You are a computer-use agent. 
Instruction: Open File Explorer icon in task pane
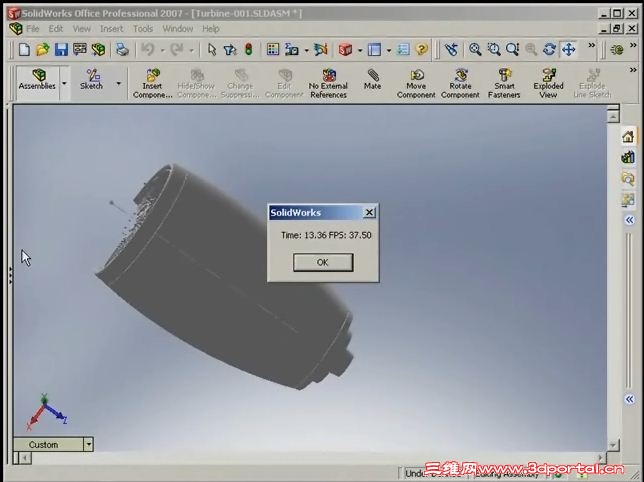click(x=628, y=179)
